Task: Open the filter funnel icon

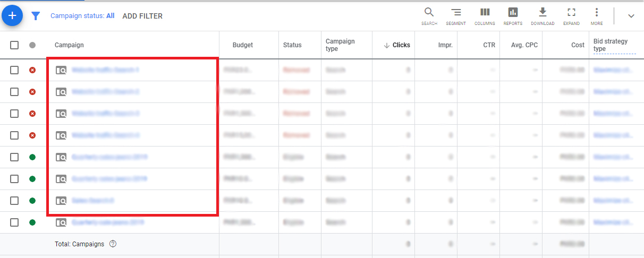Action: (36, 16)
